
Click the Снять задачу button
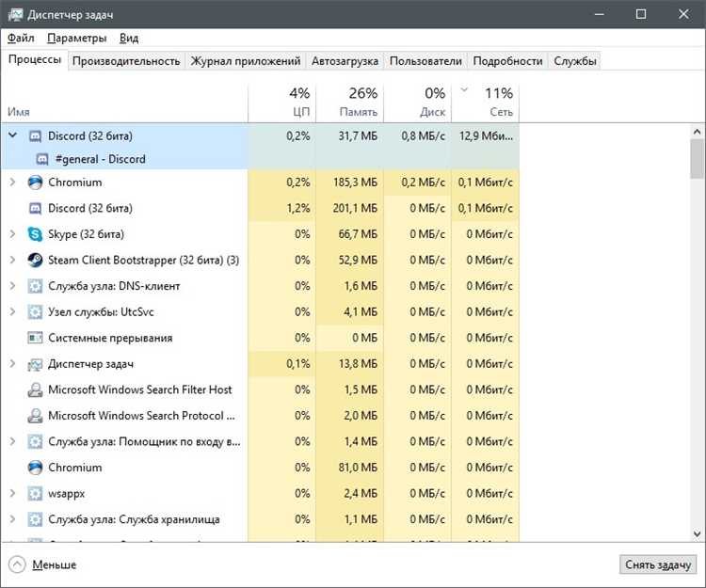pos(658,564)
